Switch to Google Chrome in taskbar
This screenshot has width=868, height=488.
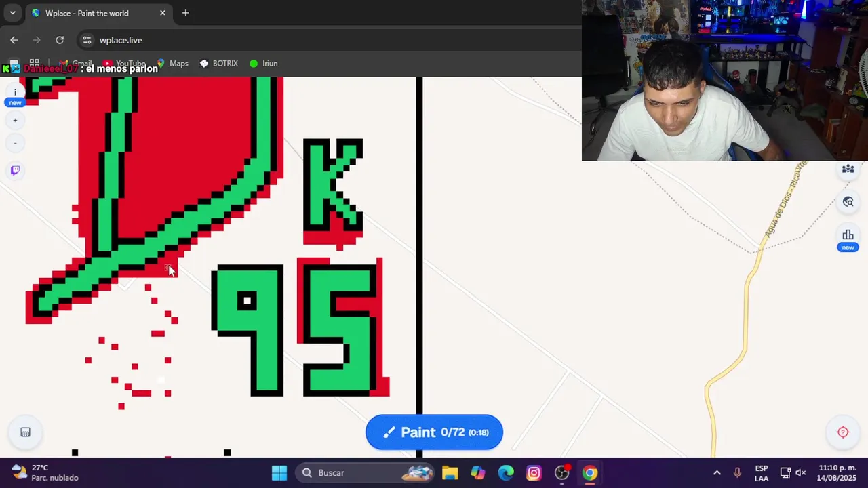[x=590, y=473]
